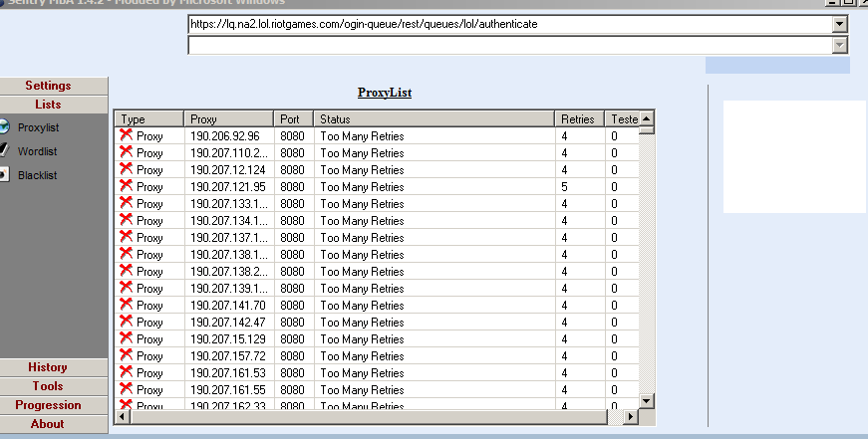This screenshot has height=439, width=868.
Task: Open the Wordlist icon in sidebar
Action: [x=4, y=150]
